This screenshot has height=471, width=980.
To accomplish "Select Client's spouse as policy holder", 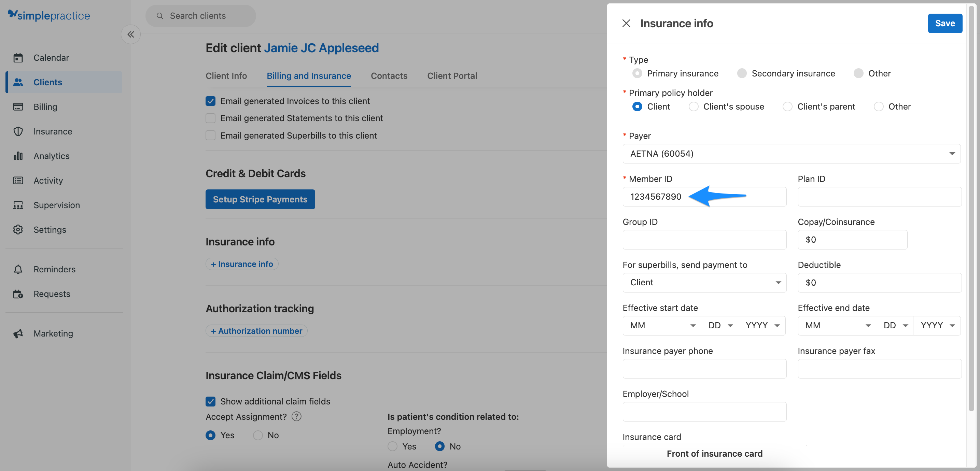I will click(694, 106).
